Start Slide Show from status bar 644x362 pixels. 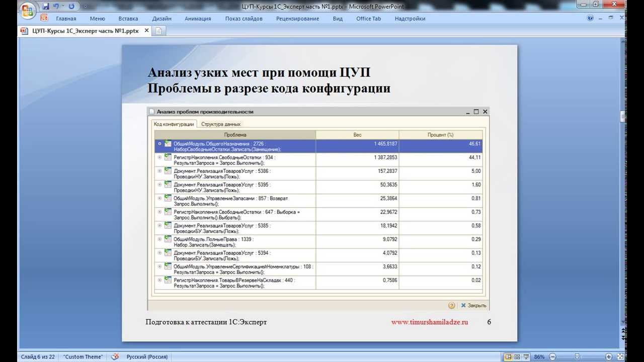tap(526, 356)
